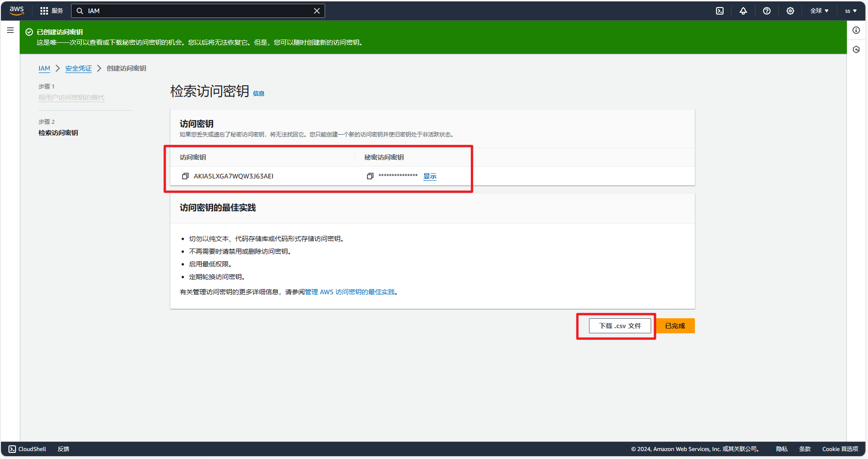Image resolution: width=868 pixels, height=459 pixels.
Task: Toggle the left navigation hamburger menu
Action: pyautogui.click(x=10, y=31)
